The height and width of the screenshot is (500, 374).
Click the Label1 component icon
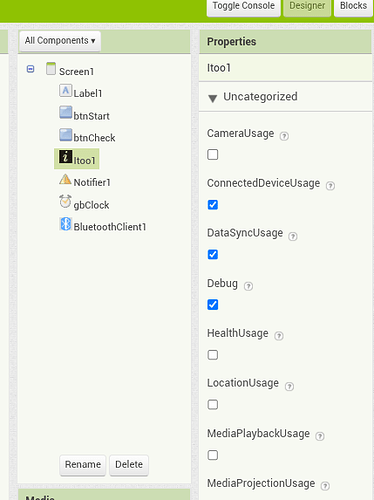65,91
